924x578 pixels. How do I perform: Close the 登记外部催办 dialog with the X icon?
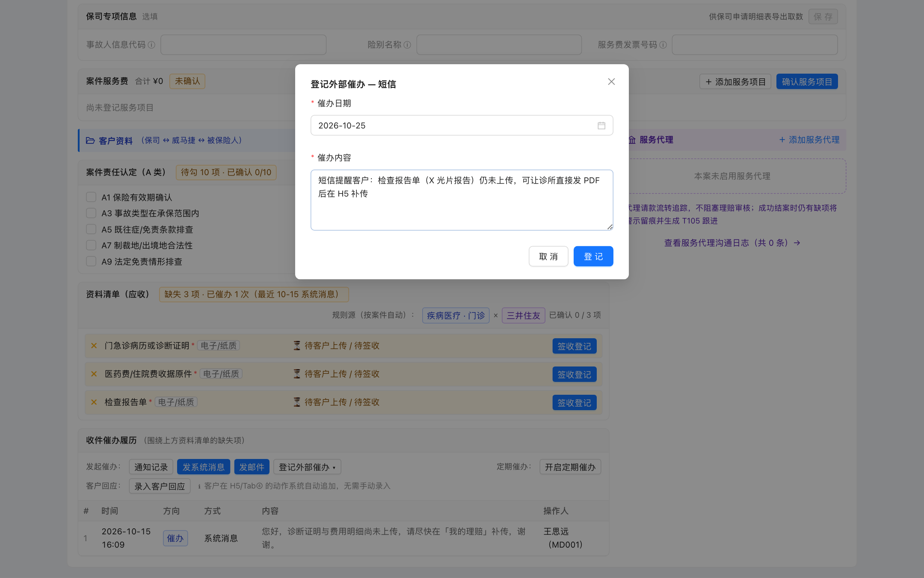(x=611, y=81)
